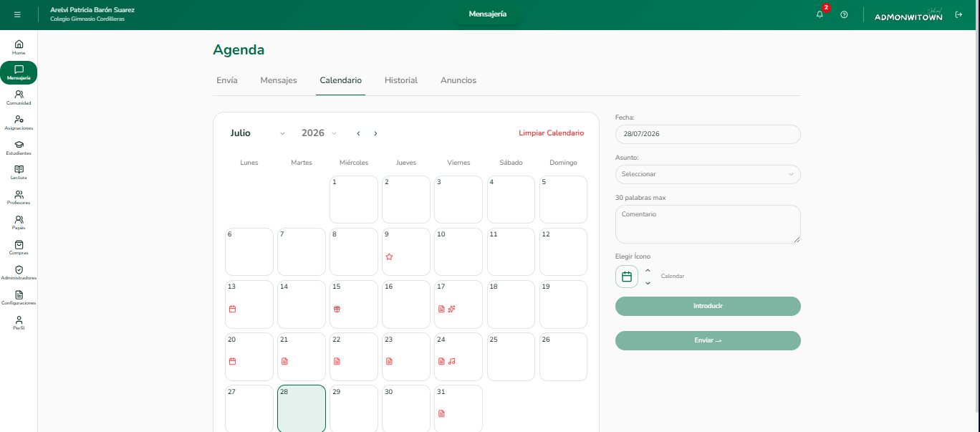Open Profesores in the sidebar

pyautogui.click(x=19, y=197)
